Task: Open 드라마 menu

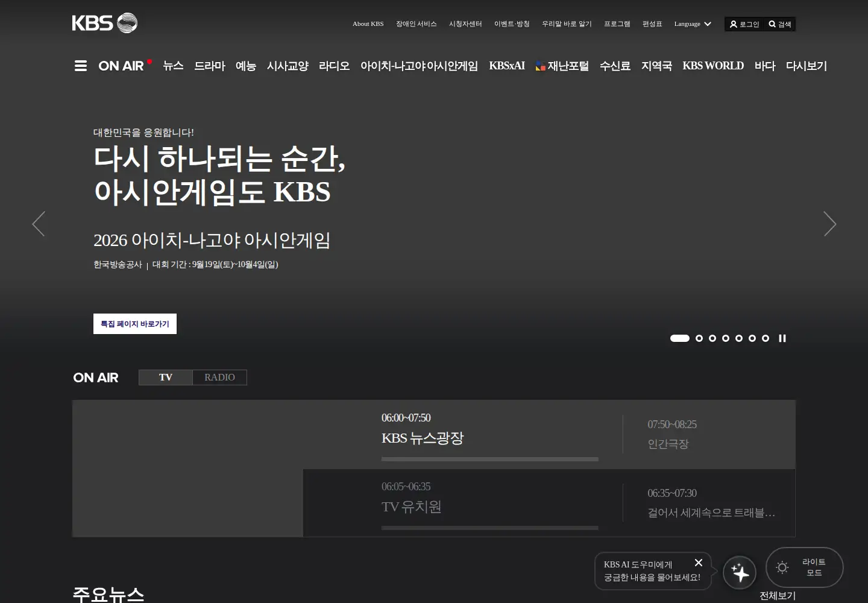Action: [210, 66]
